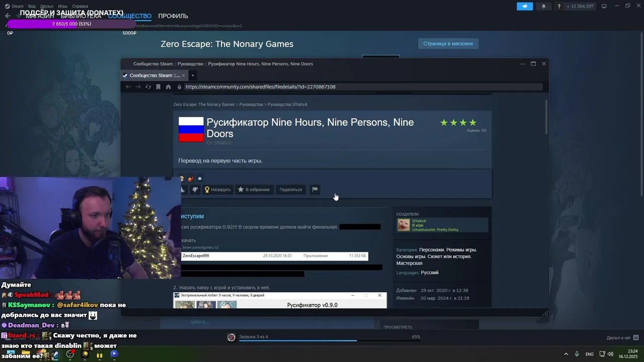Click the Основы игры category link
644x362 pixels.
[x=411, y=256]
